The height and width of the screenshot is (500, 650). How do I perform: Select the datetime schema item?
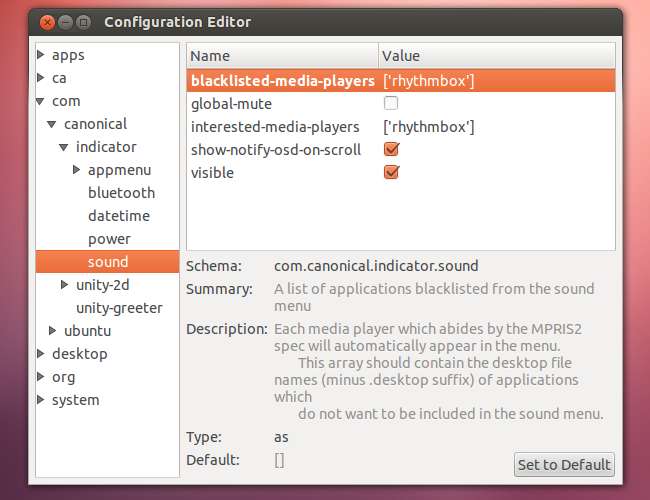[118, 216]
